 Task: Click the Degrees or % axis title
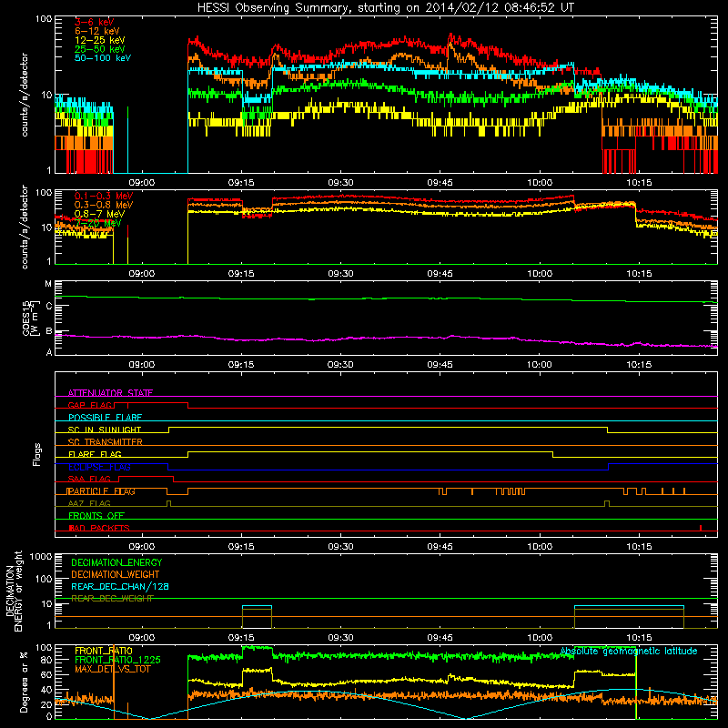point(24,682)
